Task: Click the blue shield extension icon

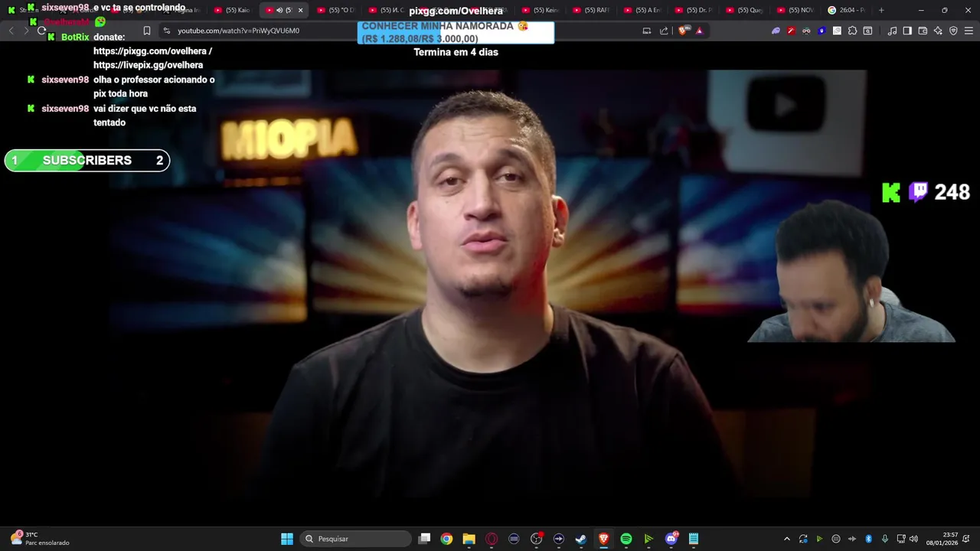Action: [x=822, y=31]
